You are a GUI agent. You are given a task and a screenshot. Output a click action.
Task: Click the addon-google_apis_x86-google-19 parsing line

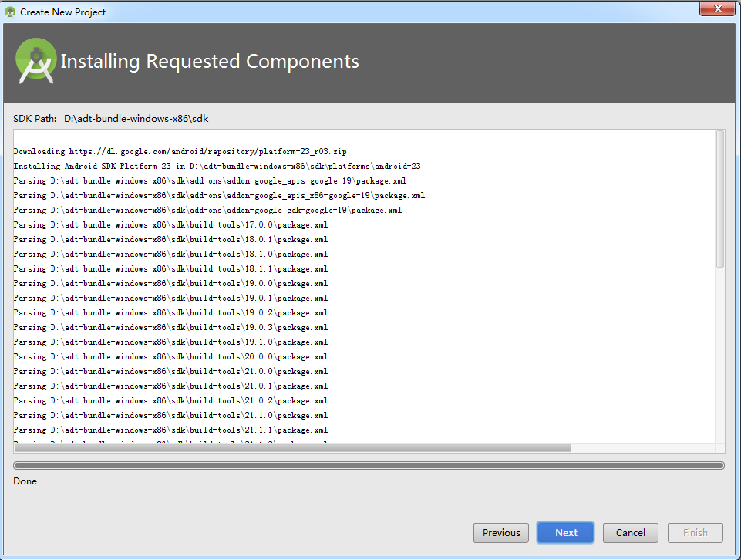tap(219, 196)
